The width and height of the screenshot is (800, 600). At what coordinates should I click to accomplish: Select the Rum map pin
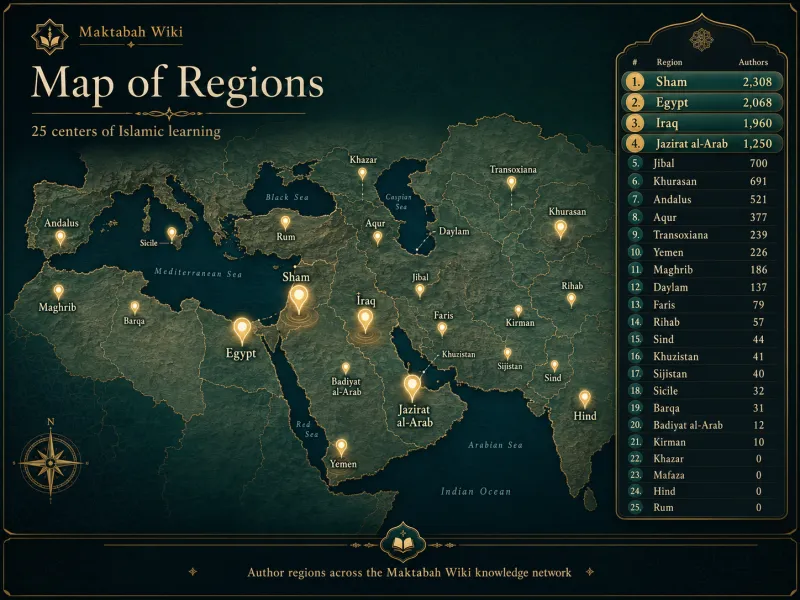(x=285, y=222)
